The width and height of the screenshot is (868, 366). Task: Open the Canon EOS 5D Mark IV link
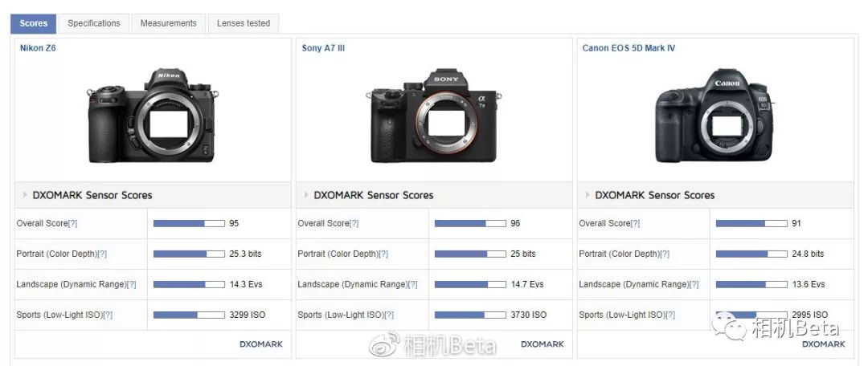pyautogui.click(x=628, y=48)
